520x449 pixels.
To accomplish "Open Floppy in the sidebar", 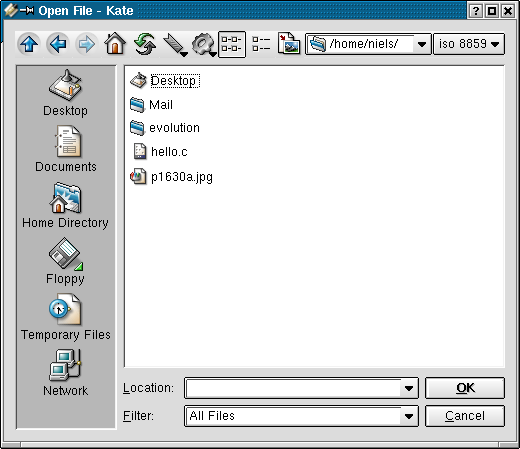I will (65, 261).
